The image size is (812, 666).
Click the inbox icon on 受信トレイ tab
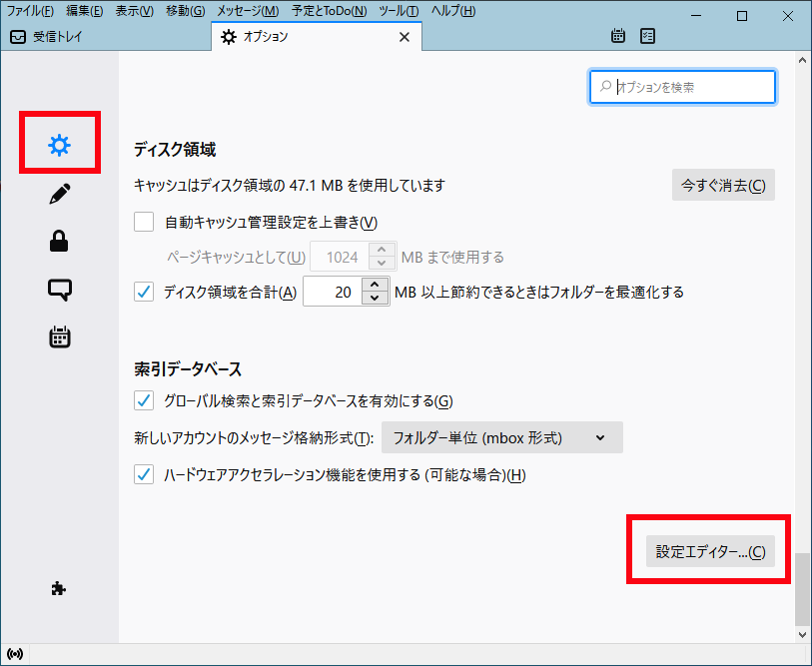click(18, 37)
